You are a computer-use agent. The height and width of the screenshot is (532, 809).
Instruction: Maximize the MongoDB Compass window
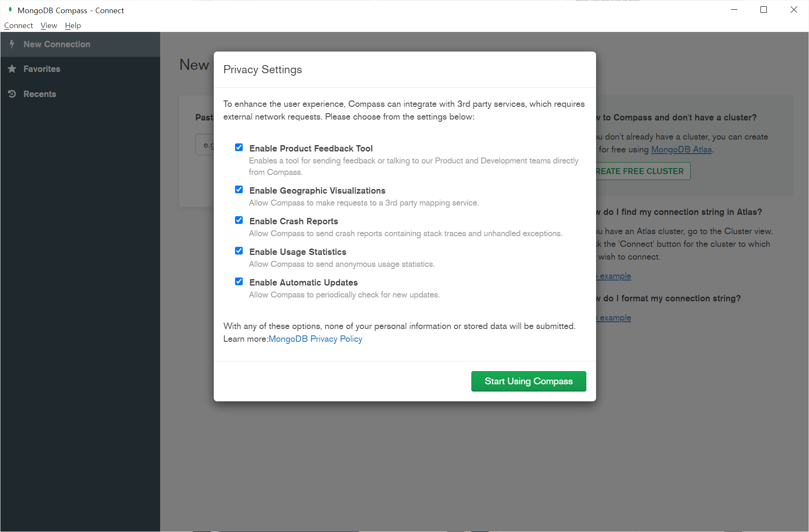tap(763, 10)
